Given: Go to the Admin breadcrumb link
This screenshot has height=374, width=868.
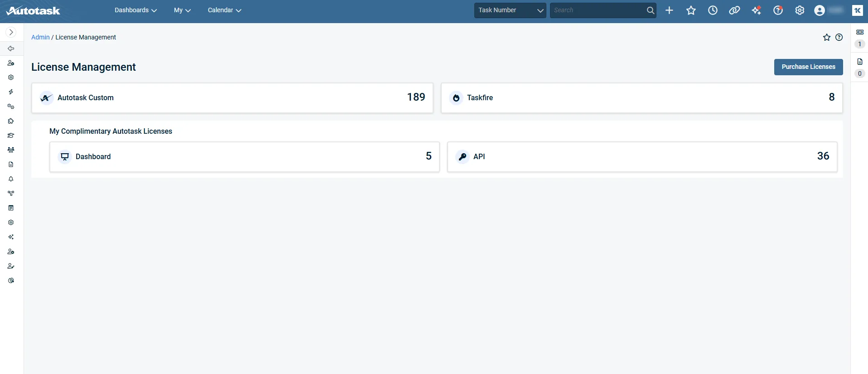Looking at the screenshot, I should pos(40,37).
